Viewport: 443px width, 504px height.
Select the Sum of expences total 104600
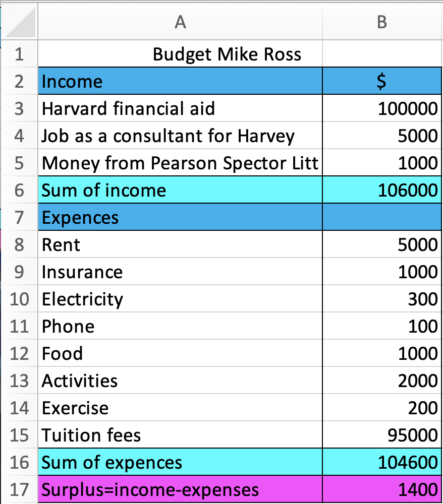point(382,462)
